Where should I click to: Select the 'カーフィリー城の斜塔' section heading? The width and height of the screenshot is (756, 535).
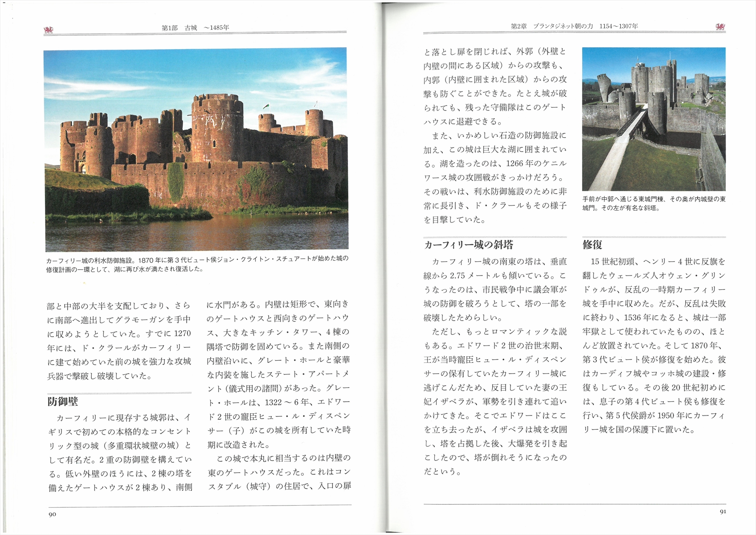(469, 245)
